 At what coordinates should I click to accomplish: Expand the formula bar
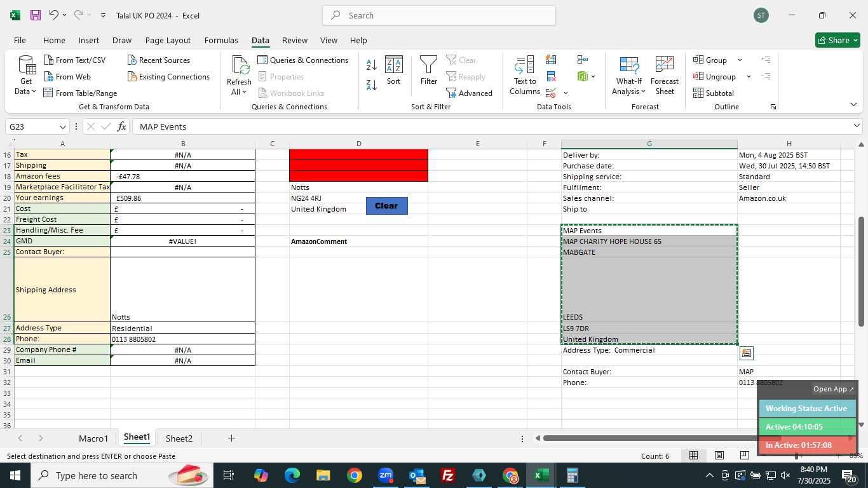click(x=856, y=126)
